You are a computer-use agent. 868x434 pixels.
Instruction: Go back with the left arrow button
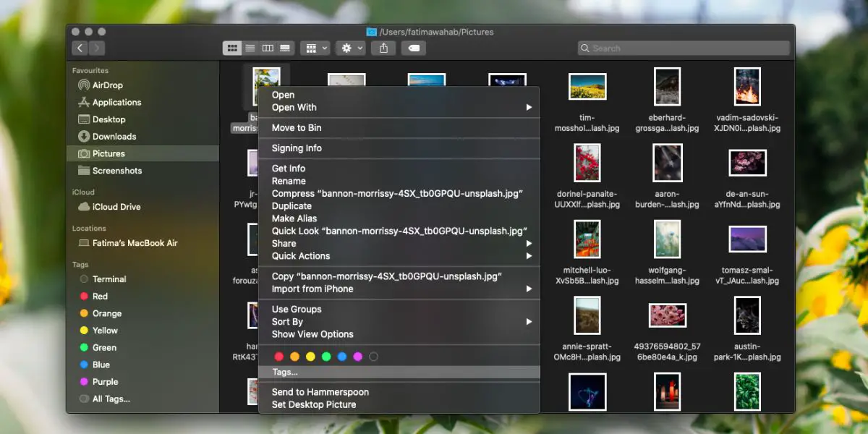[x=80, y=48]
